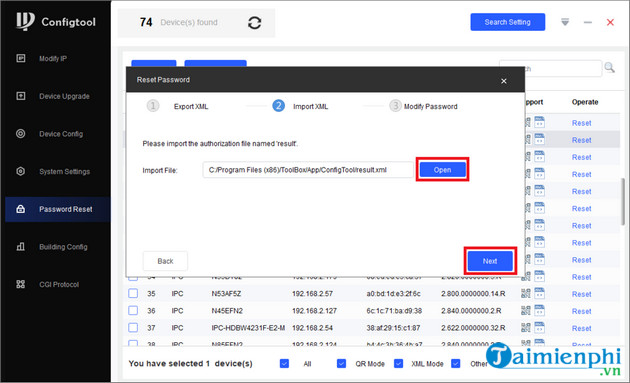Toggle the All filter checkbox

tap(284, 364)
